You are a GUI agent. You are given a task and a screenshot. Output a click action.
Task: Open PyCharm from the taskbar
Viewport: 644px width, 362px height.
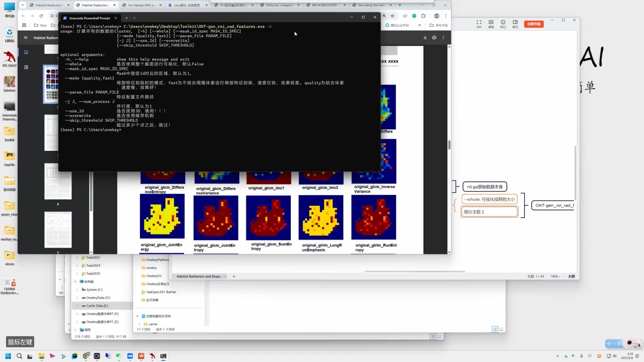74,356
